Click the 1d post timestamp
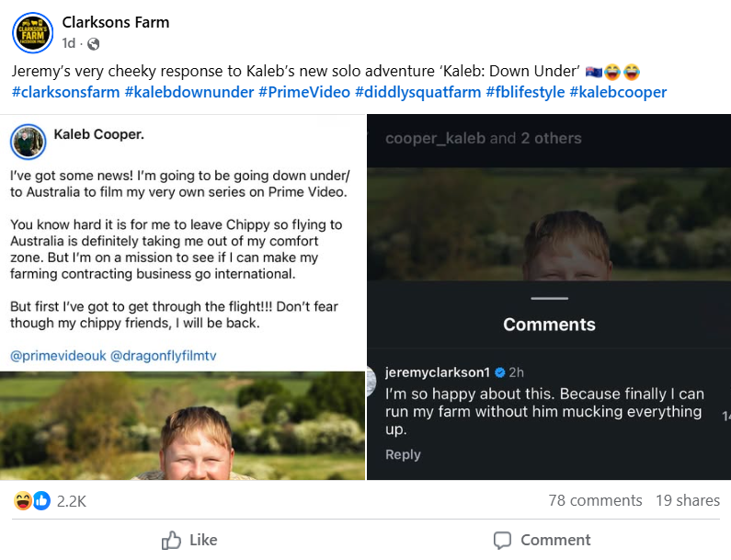 point(69,44)
